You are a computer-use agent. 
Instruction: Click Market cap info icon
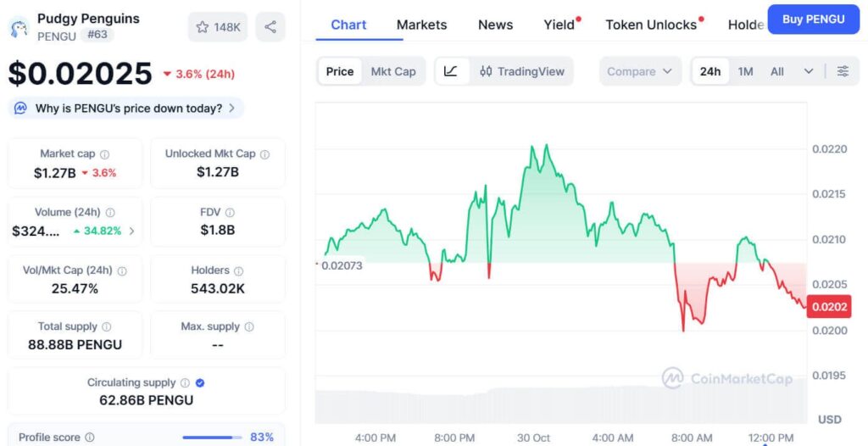point(105,154)
